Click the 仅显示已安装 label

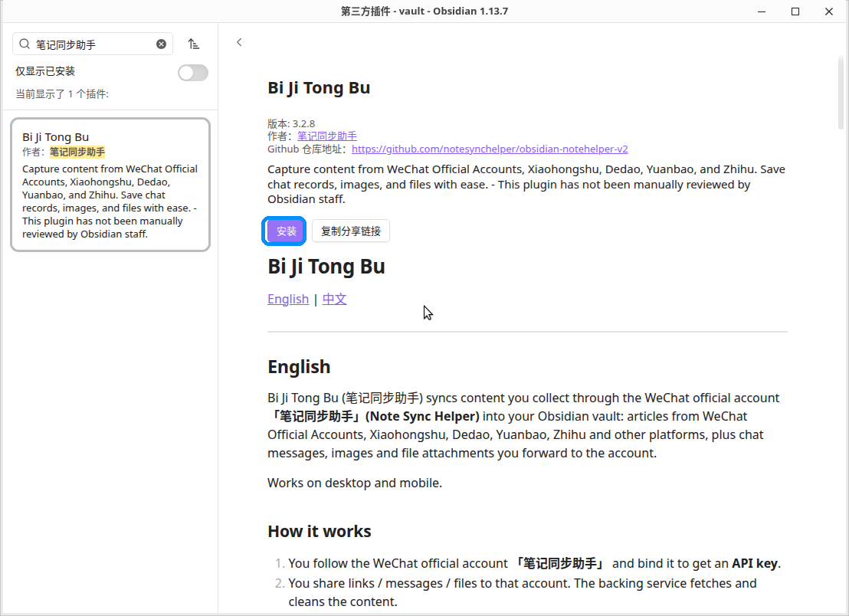(x=45, y=71)
